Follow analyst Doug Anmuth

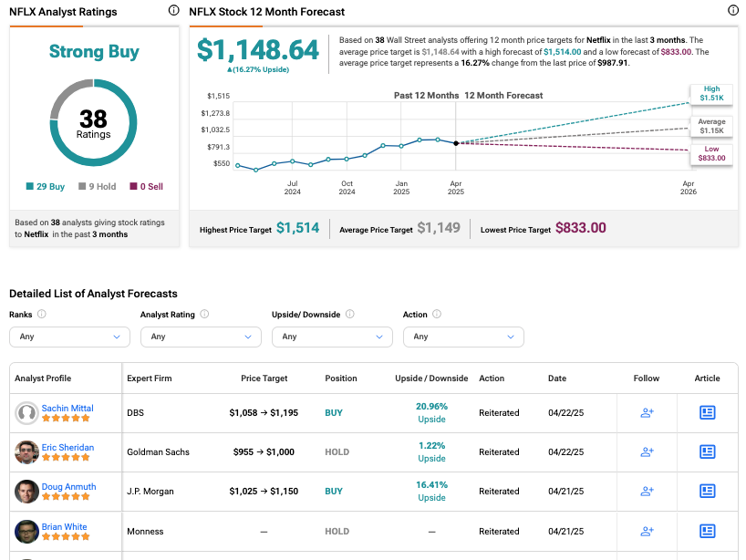coord(647,491)
